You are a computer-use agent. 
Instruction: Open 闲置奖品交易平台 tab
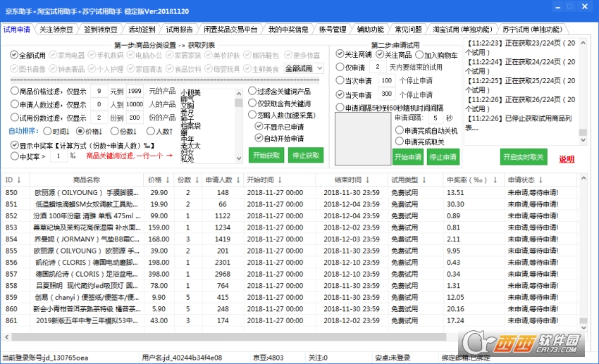[x=230, y=30]
